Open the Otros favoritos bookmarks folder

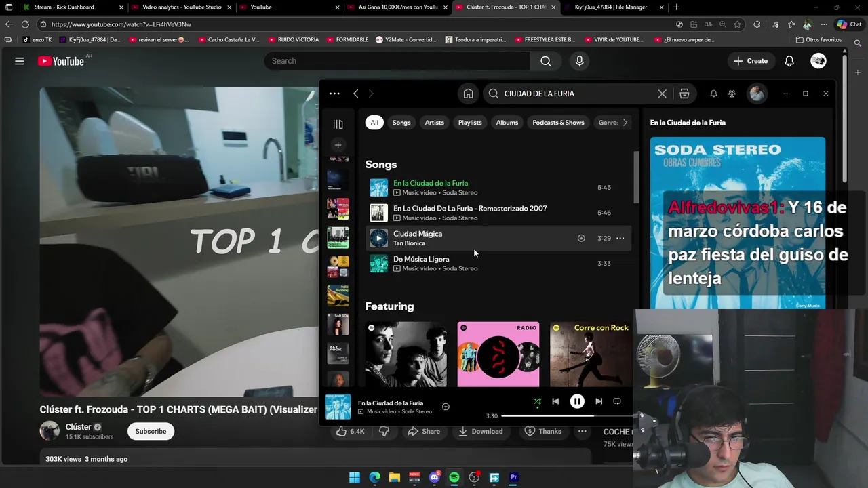coord(818,40)
